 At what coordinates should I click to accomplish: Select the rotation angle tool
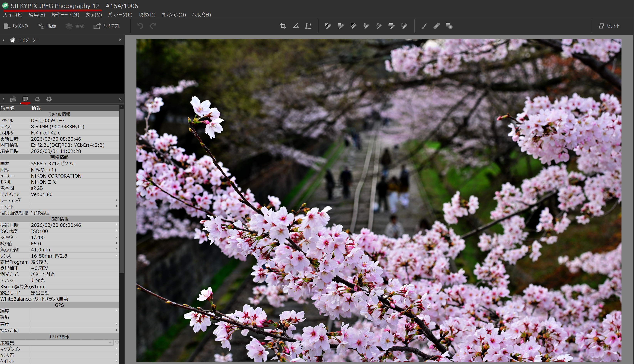click(x=296, y=26)
